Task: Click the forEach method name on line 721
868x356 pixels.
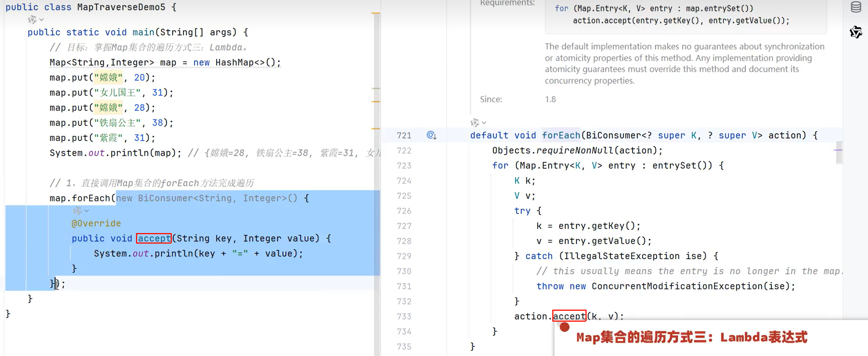Action: pyautogui.click(x=561, y=135)
